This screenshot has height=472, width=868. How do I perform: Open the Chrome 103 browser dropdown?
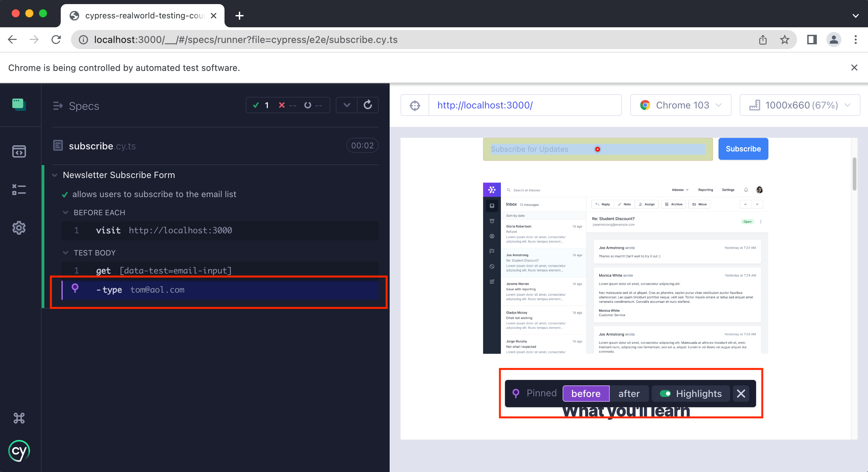point(681,105)
